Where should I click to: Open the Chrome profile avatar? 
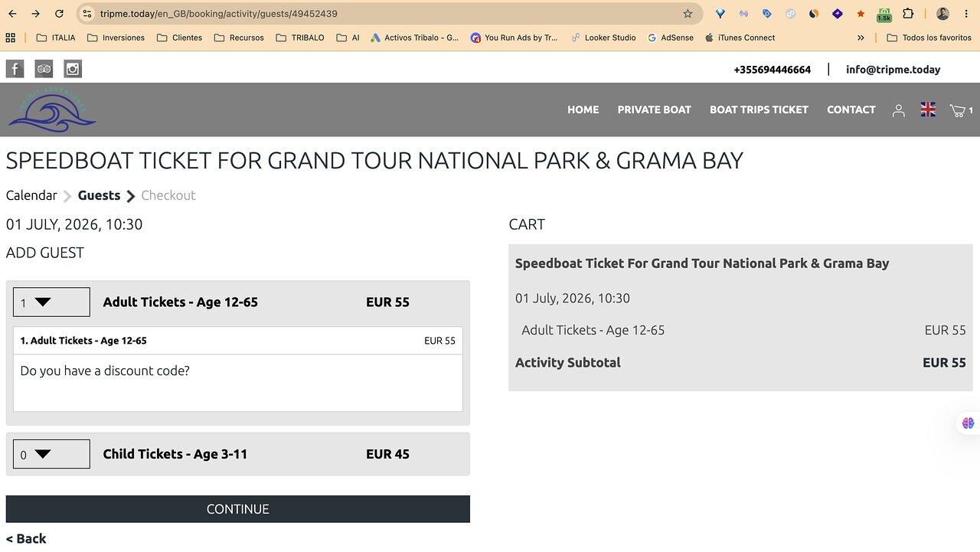[943, 14]
